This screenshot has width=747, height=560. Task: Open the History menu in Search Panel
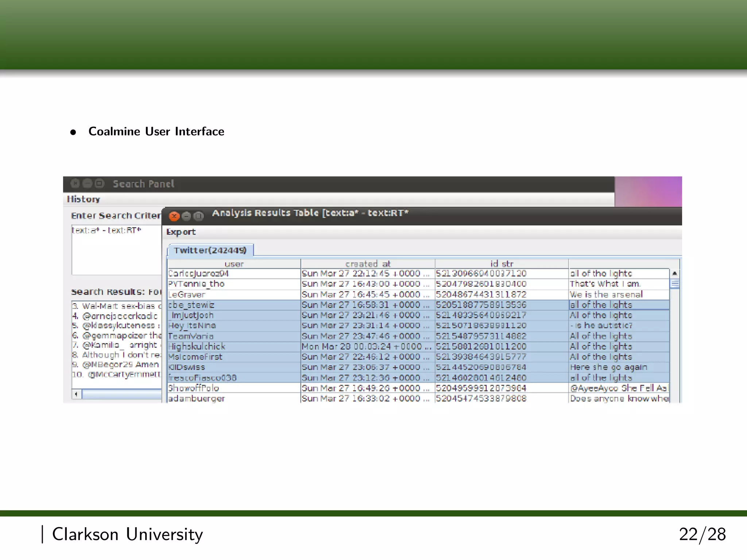(x=83, y=199)
